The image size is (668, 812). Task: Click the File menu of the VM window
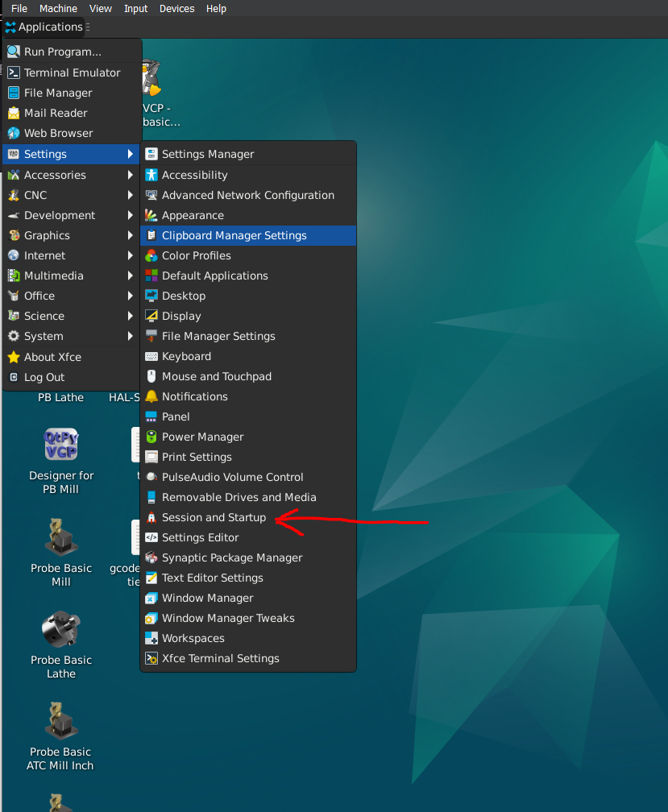coord(19,8)
